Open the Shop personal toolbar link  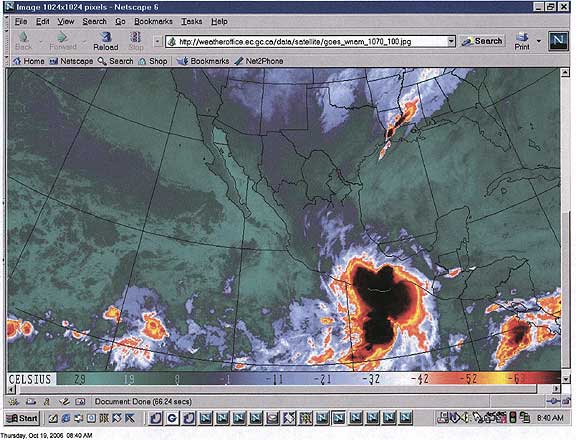pyautogui.click(x=153, y=61)
